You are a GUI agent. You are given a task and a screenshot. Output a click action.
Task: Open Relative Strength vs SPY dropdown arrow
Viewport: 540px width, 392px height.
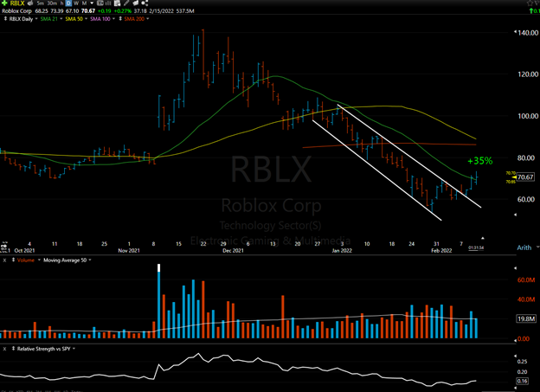coord(74,349)
